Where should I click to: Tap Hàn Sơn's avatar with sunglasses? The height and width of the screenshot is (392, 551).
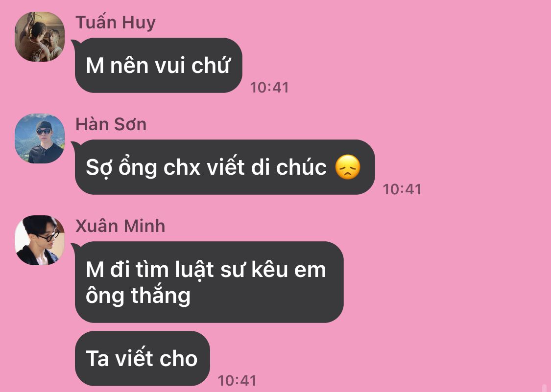pos(39,138)
